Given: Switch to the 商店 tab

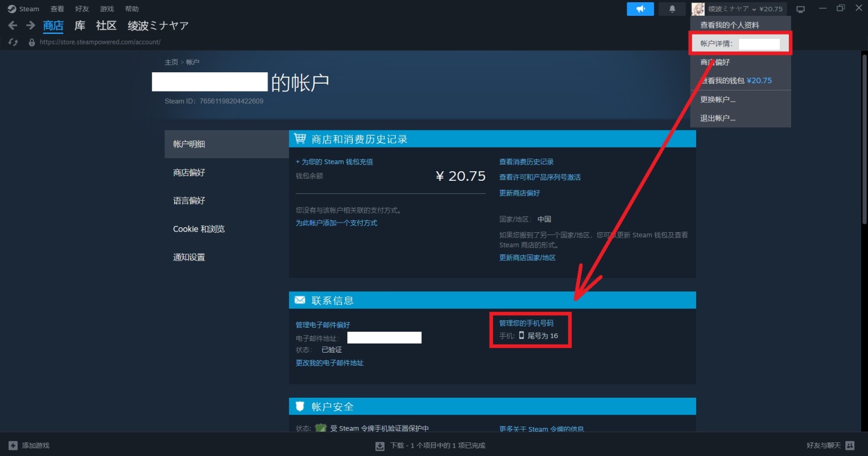Looking at the screenshot, I should (x=53, y=25).
